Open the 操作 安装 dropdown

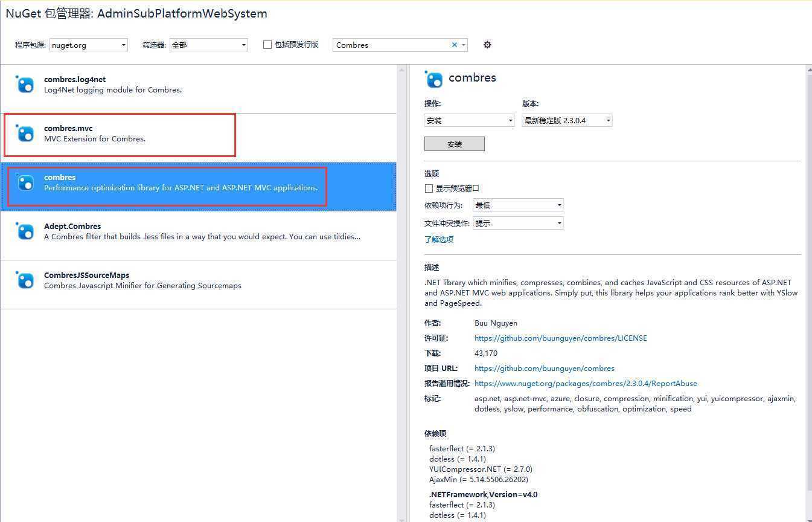[469, 120]
